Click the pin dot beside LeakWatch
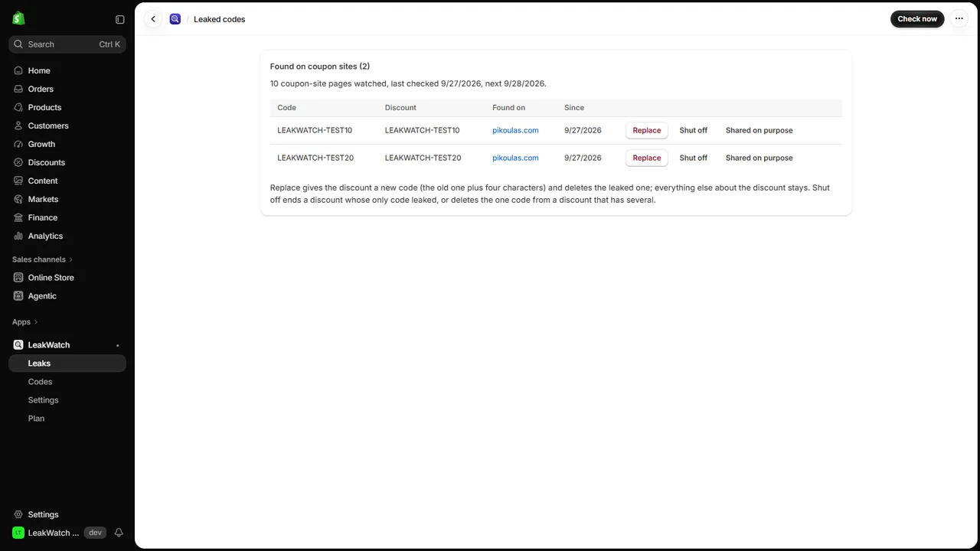980x551 pixels. [x=117, y=345]
